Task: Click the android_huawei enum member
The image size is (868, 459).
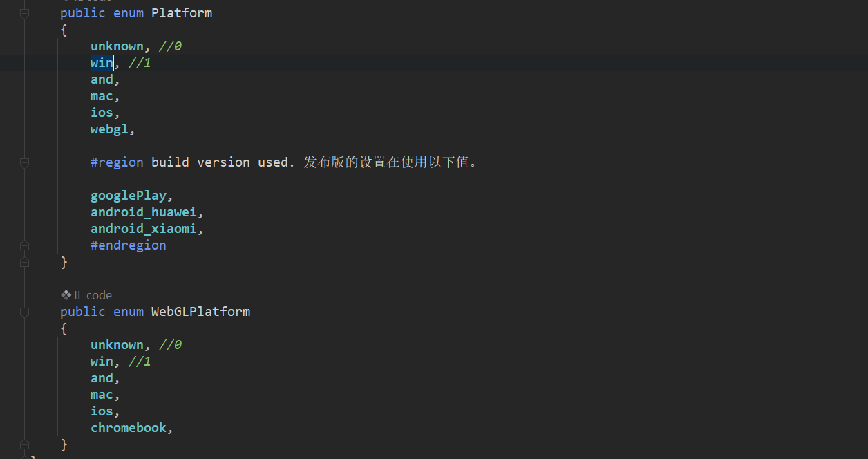Action: (144, 212)
